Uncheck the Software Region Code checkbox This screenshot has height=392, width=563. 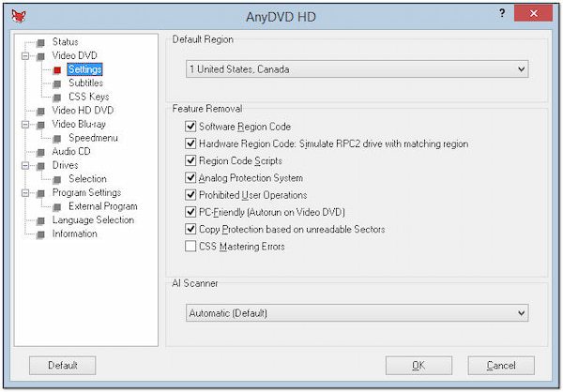[190, 127]
